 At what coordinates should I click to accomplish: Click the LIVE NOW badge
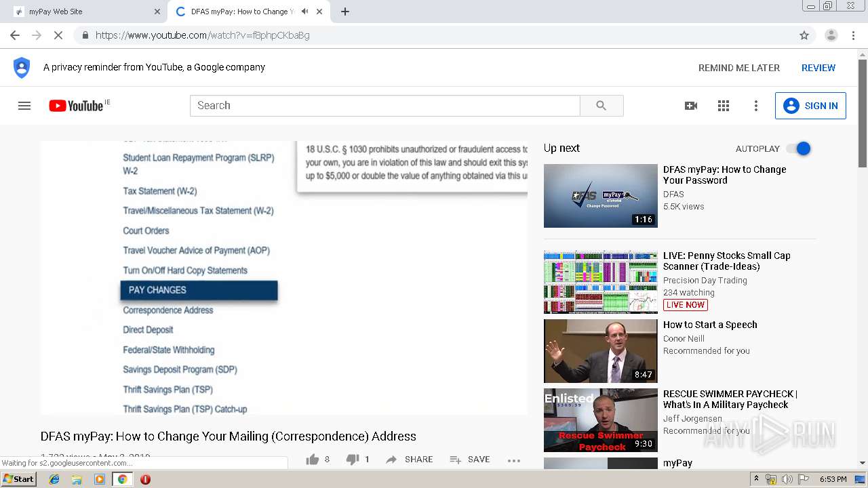tap(686, 305)
